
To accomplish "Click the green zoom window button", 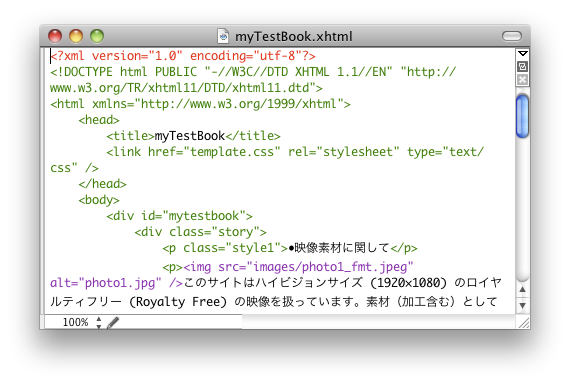I will point(97,36).
